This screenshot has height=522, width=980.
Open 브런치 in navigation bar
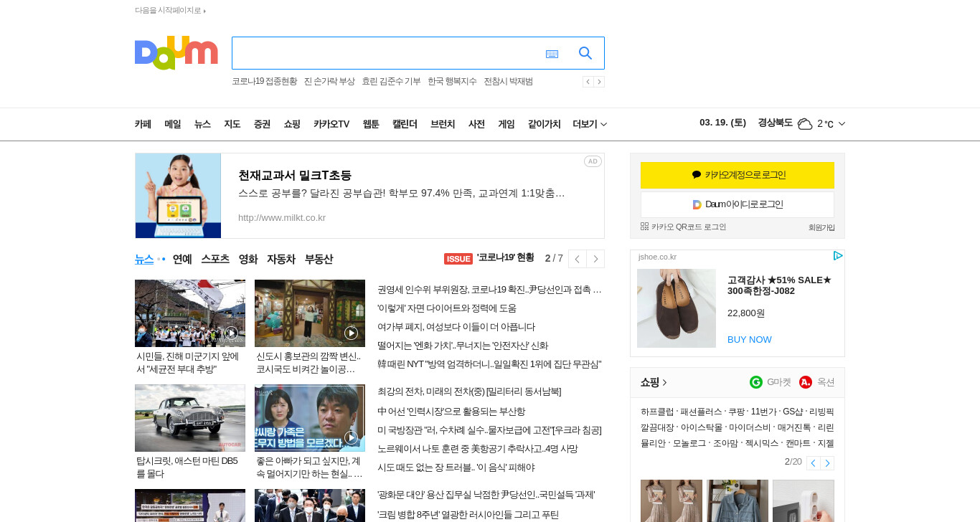pyautogui.click(x=443, y=124)
